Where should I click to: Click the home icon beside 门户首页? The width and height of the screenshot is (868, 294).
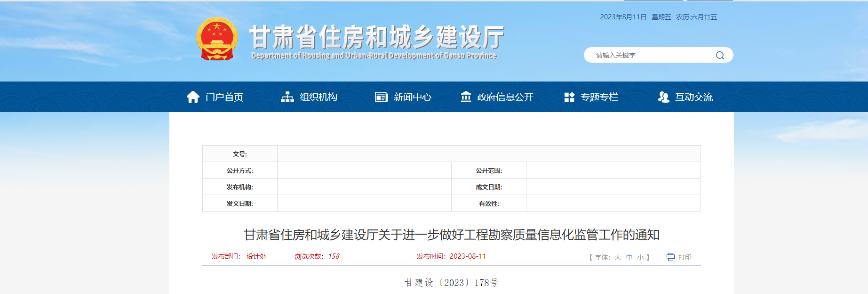click(x=193, y=97)
